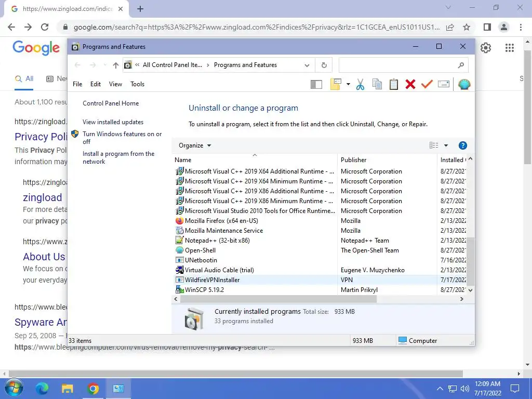Open notification center in taskbar
This screenshot has height=399, width=532.
point(515,389)
